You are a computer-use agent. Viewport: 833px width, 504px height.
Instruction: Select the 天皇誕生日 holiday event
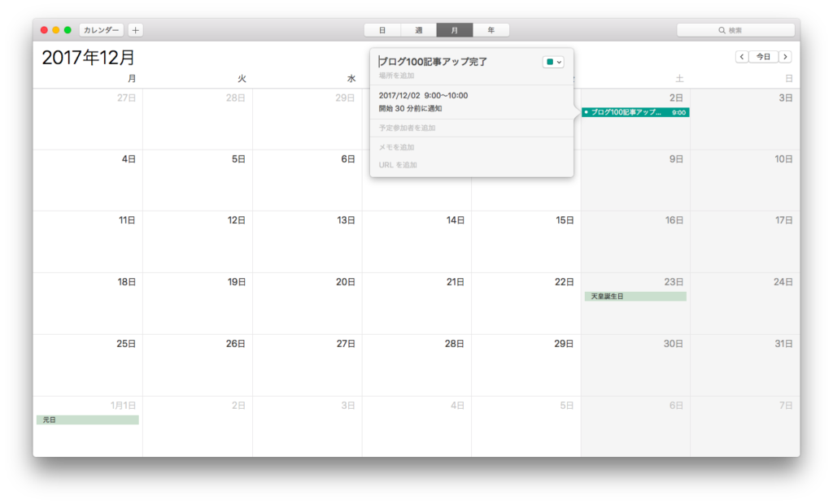point(635,297)
